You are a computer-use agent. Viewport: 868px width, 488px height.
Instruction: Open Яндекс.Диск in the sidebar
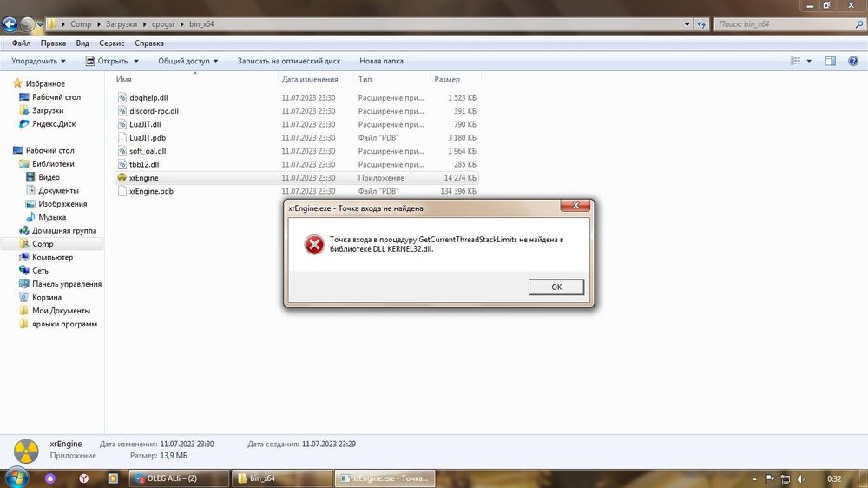click(54, 123)
